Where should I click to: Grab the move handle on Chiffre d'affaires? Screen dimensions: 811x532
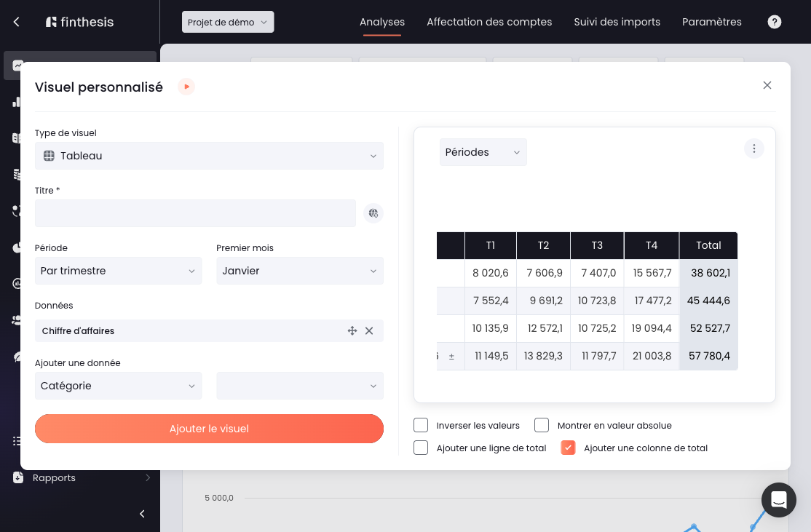tap(352, 331)
